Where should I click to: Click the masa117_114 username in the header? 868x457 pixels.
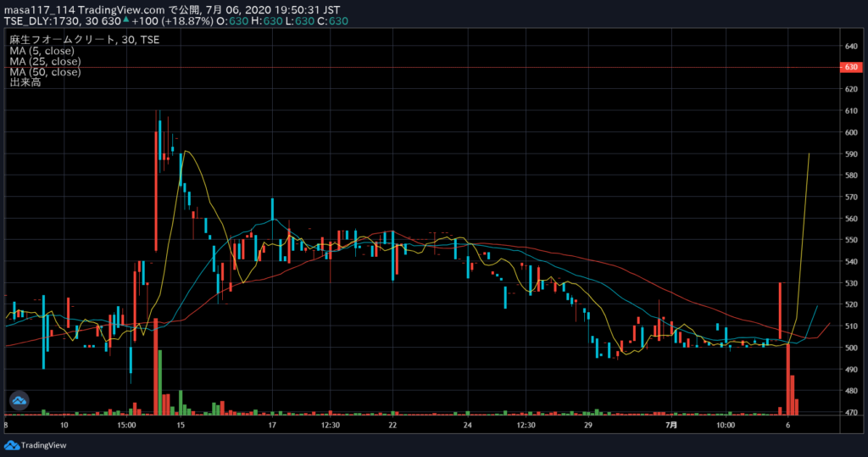click(39, 10)
